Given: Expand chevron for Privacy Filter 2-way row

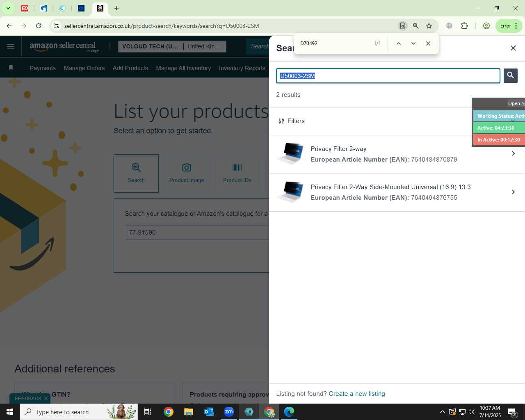Looking at the screenshot, I should pos(513,153).
